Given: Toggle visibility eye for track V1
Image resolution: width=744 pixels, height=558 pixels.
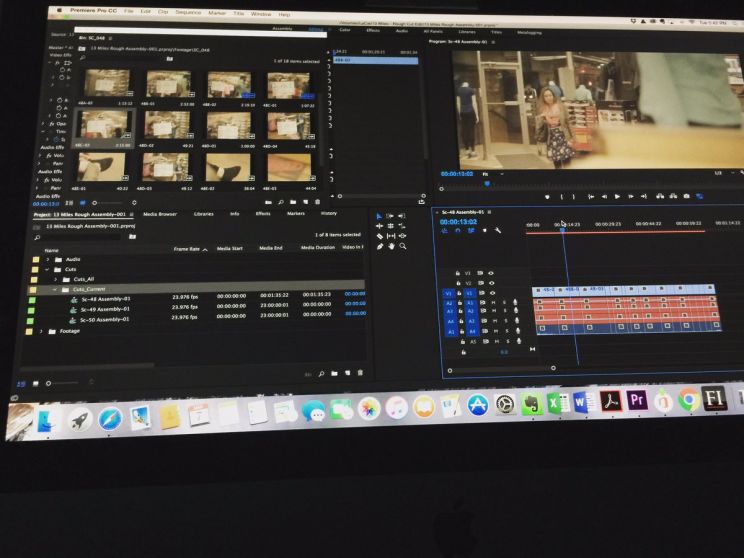Looking at the screenshot, I should click(x=493, y=293).
